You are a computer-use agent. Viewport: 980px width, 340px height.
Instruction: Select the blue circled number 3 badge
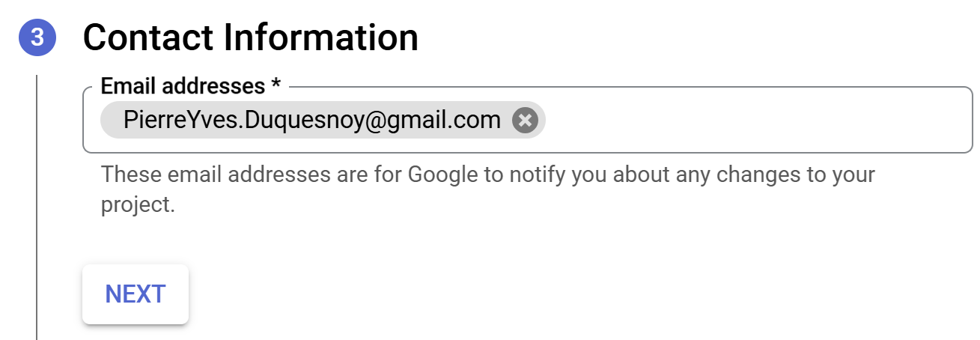(x=37, y=37)
